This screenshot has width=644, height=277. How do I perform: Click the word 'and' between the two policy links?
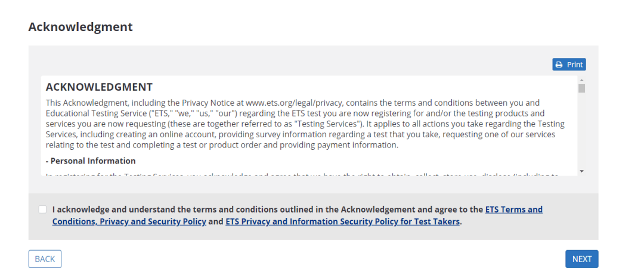coord(216,221)
